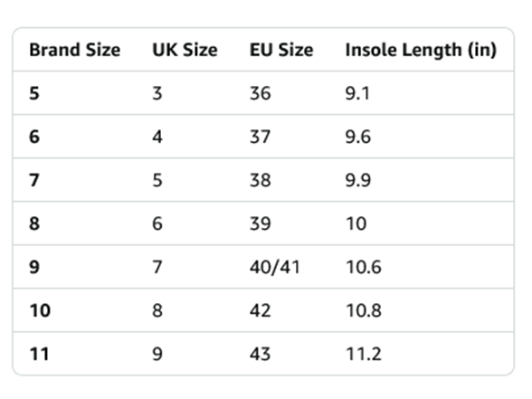Screen dimensions: 532x399
Task: Click the UK Size column header
Action: pos(185,50)
